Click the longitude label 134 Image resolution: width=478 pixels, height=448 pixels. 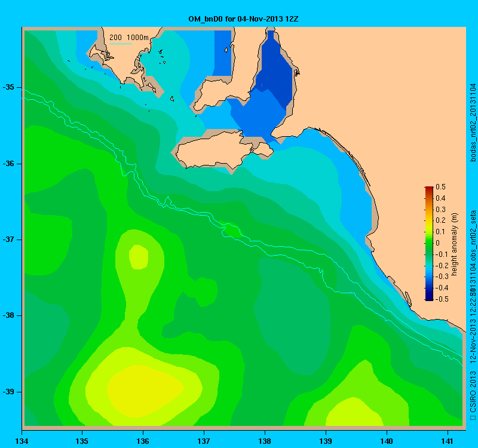[22, 441]
